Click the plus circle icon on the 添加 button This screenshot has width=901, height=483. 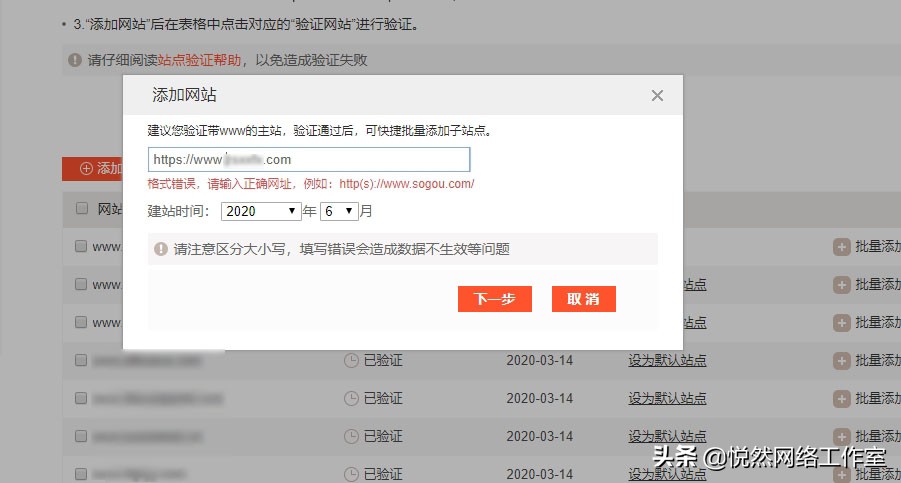(86, 168)
